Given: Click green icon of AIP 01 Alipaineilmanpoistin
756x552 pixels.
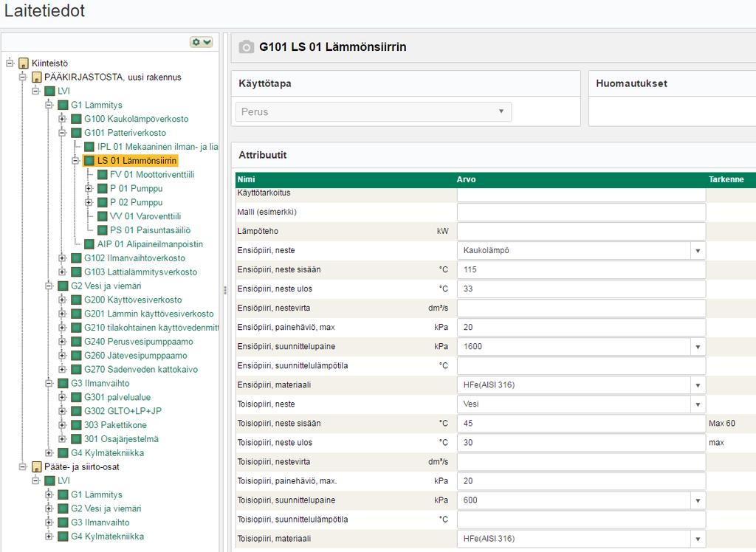Looking at the screenshot, I should 89,244.
